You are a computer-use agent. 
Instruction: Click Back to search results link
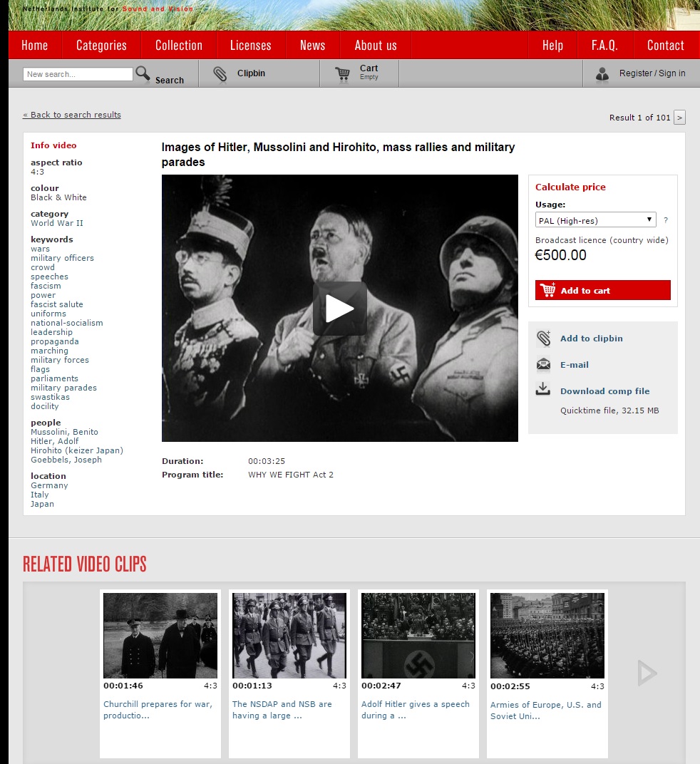coord(72,115)
